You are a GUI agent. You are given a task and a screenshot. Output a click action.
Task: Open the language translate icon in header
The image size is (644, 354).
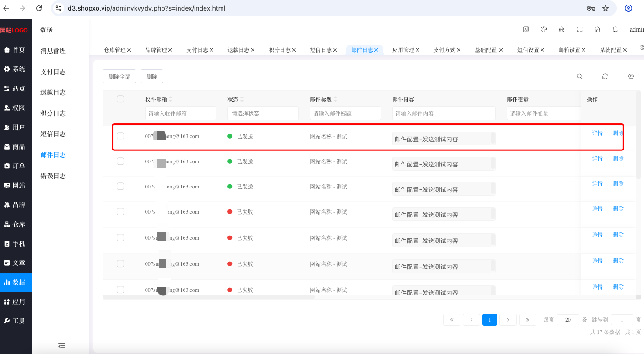(x=526, y=29)
